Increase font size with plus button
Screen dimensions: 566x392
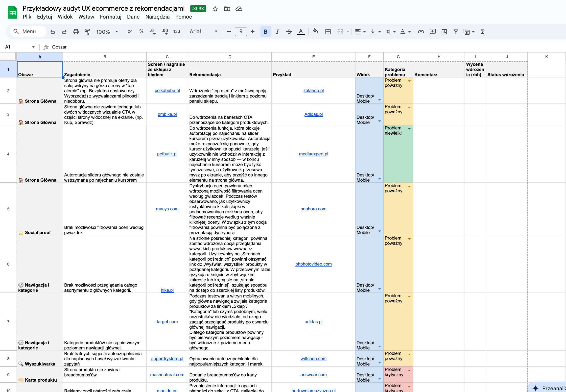tap(252, 31)
